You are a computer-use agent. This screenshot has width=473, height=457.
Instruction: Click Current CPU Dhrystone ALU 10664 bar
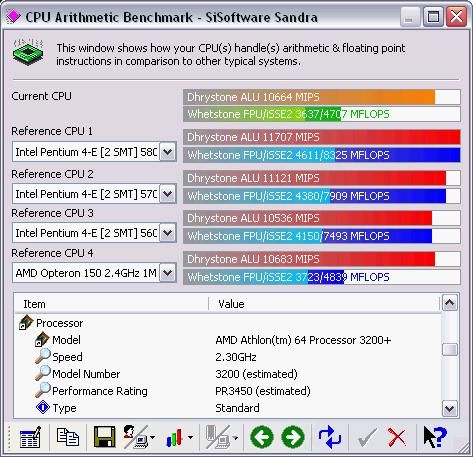[322, 97]
